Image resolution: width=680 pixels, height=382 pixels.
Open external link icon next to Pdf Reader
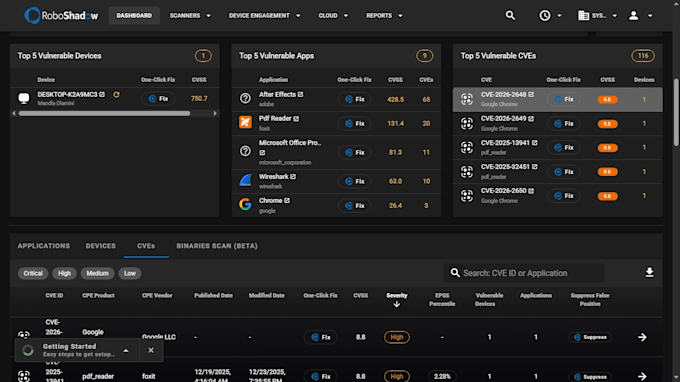tap(296, 118)
